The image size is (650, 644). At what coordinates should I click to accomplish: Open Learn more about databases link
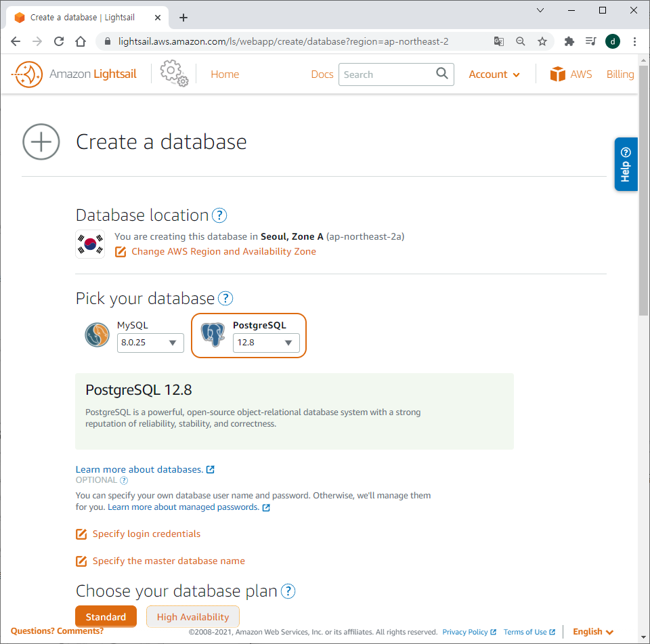coord(145,469)
